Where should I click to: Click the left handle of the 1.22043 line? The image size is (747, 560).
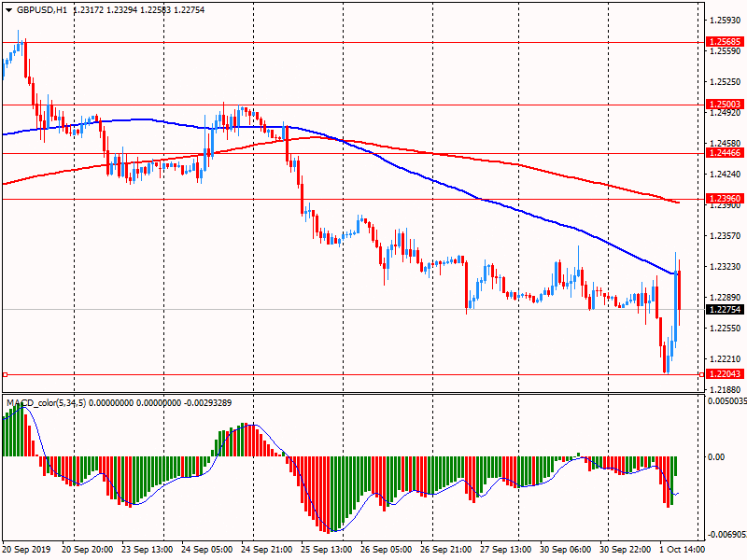pyautogui.click(x=6, y=375)
